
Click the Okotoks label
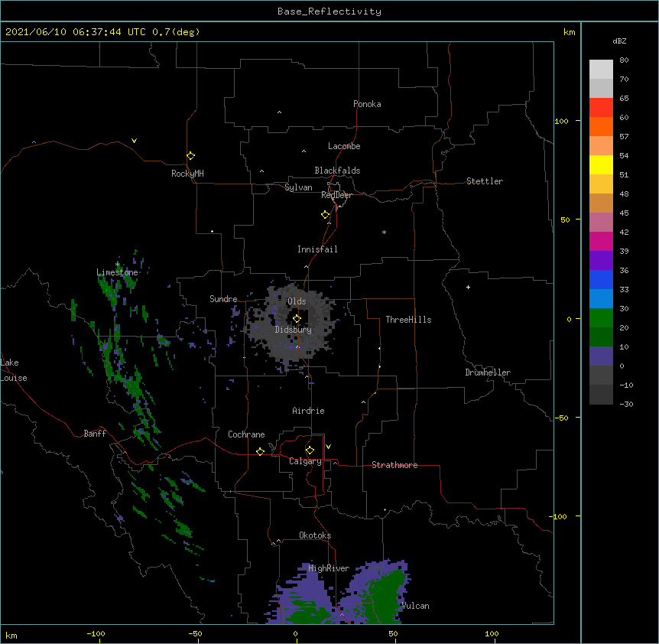pos(315,535)
